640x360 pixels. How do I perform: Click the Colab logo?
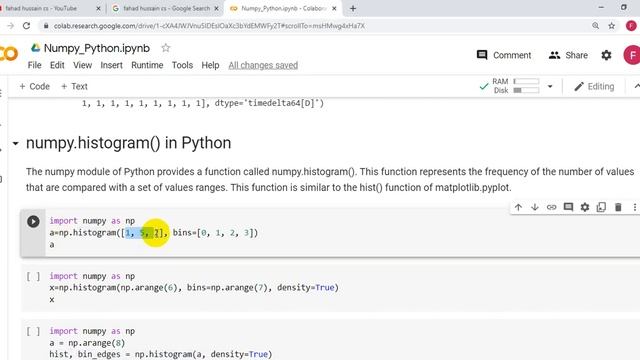coord(9,53)
